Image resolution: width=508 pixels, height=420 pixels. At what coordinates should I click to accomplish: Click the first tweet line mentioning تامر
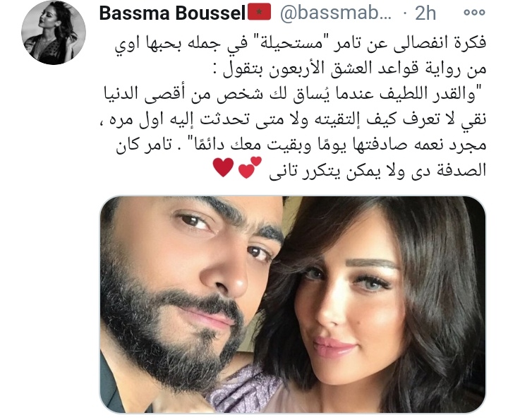[301, 44]
